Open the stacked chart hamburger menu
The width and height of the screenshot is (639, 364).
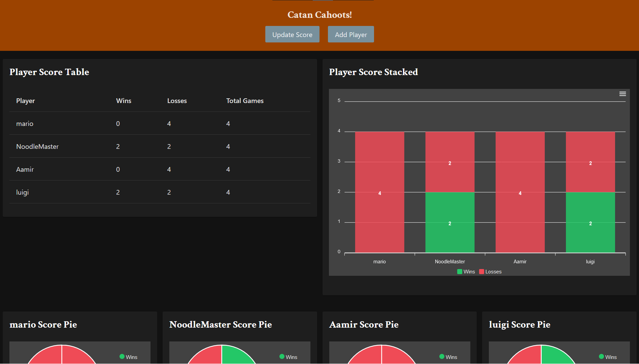[623, 94]
